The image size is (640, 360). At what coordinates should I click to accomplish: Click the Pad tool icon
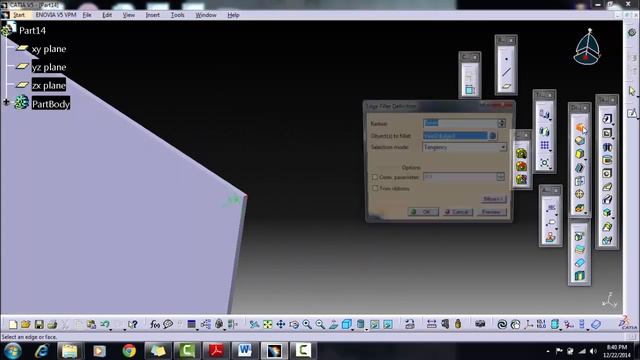607,118
